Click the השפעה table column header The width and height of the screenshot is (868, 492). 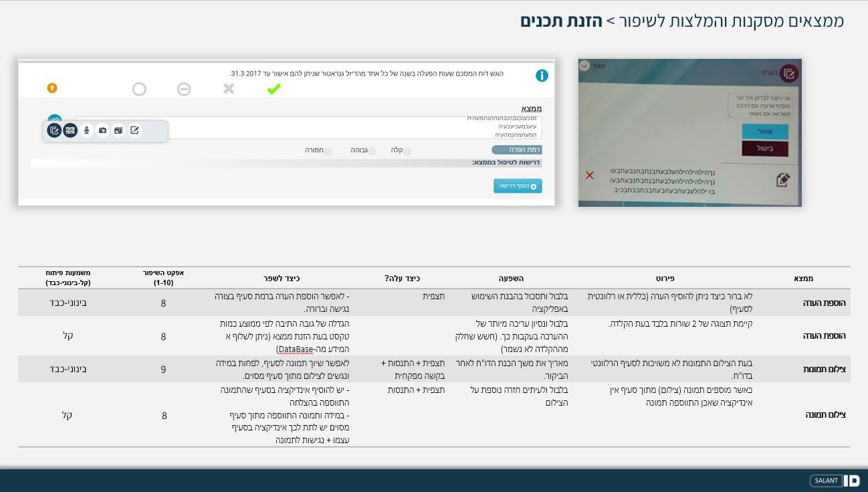510,278
